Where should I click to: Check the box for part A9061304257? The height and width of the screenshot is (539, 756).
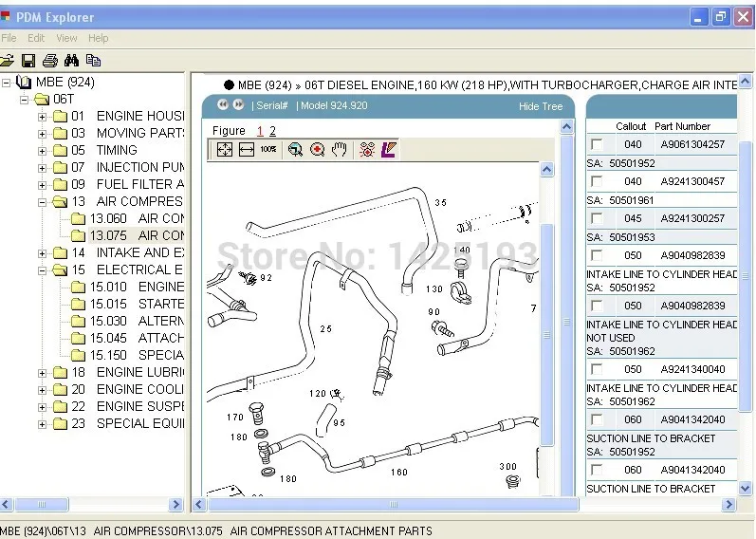tap(597, 144)
